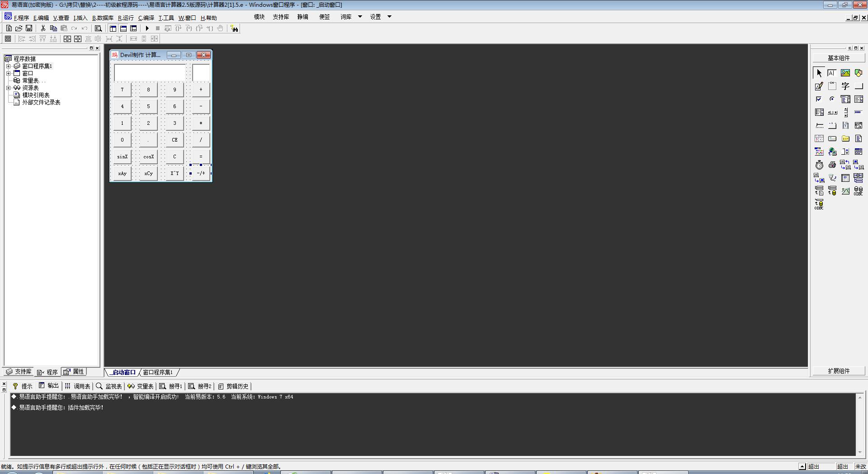The height and width of the screenshot is (474, 868).
Task: Select the Progress Bar component icon
Action: pyautogui.click(x=859, y=112)
